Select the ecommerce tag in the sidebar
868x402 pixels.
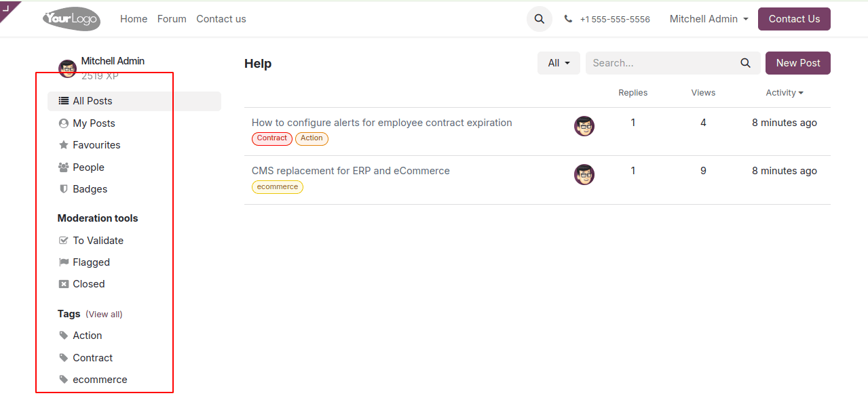tap(100, 379)
